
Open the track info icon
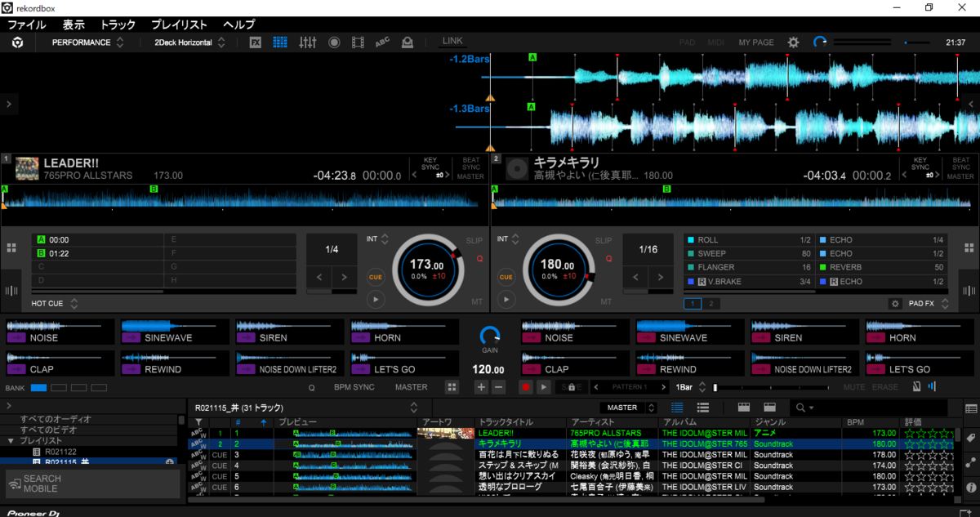click(x=971, y=489)
